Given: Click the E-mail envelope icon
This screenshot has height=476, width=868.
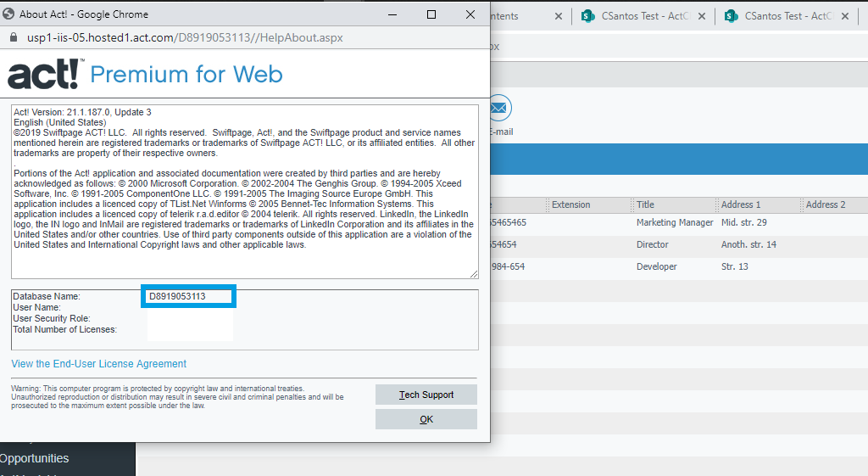Looking at the screenshot, I should click(499, 108).
